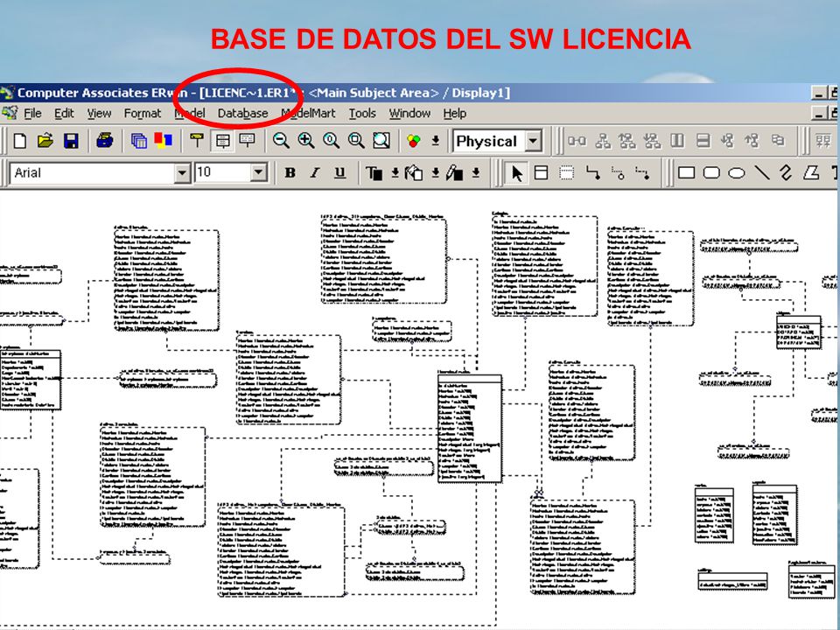Select the polygon drawing tool

(812, 172)
